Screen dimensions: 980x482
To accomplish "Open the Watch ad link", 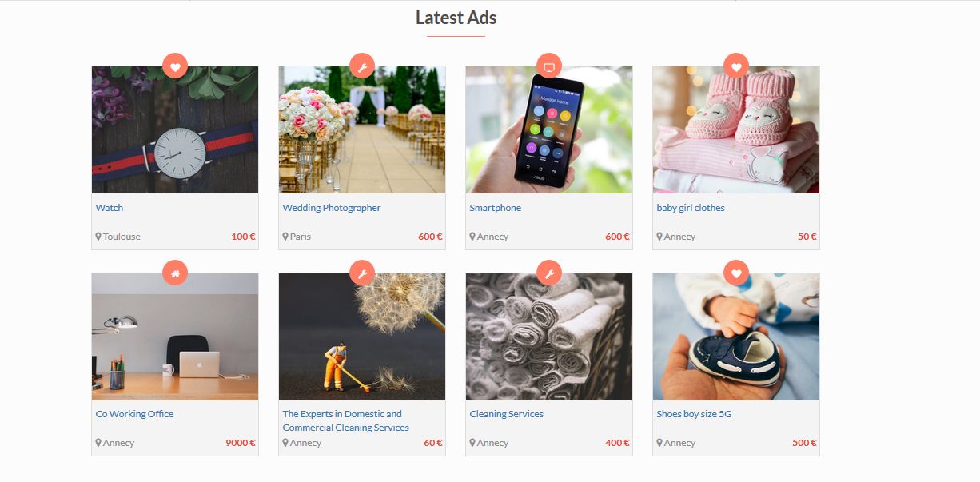I will tap(110, 208).
